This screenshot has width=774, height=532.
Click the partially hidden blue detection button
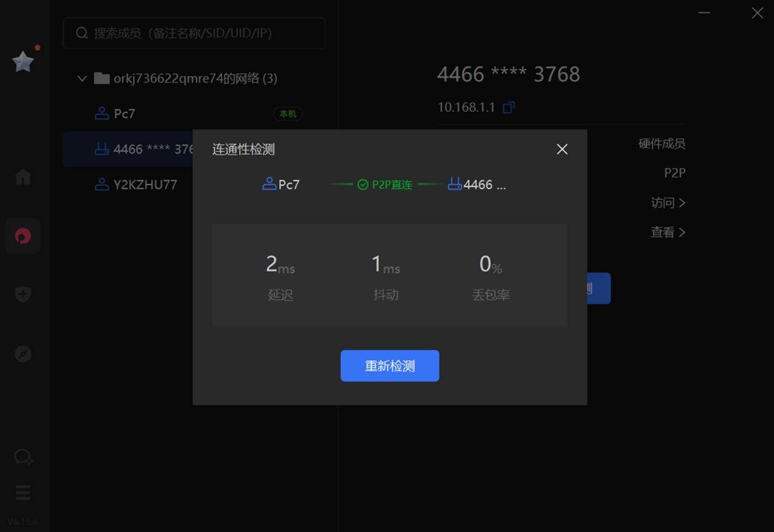[599, 288]
